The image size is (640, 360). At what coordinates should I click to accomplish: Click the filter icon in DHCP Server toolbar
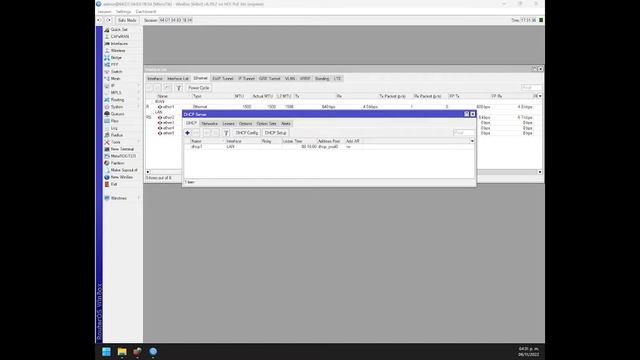(226, 133)
